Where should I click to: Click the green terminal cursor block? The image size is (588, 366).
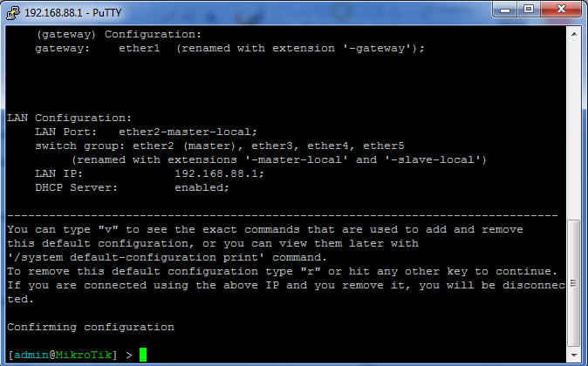tap(143, 355)
